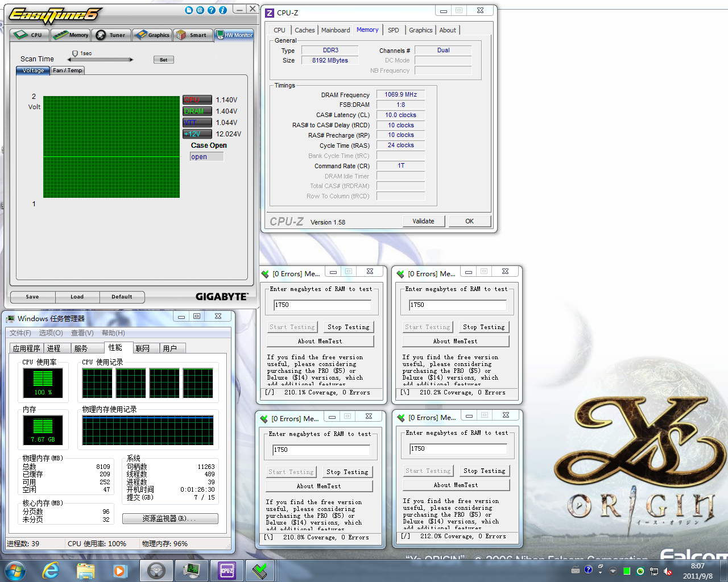This screenshot has height=582, width=728.
Task: Click the Windows Start orb
Action: (x=15, y=570)
